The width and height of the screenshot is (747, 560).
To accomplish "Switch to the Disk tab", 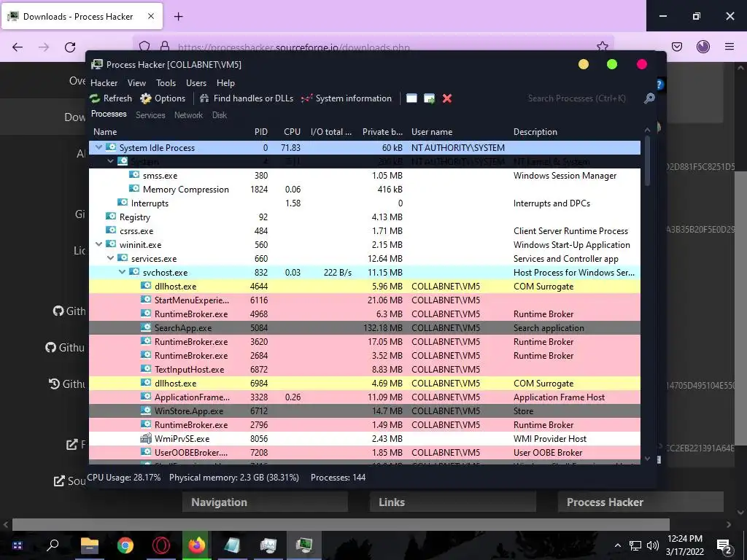I will click(219, 114).
